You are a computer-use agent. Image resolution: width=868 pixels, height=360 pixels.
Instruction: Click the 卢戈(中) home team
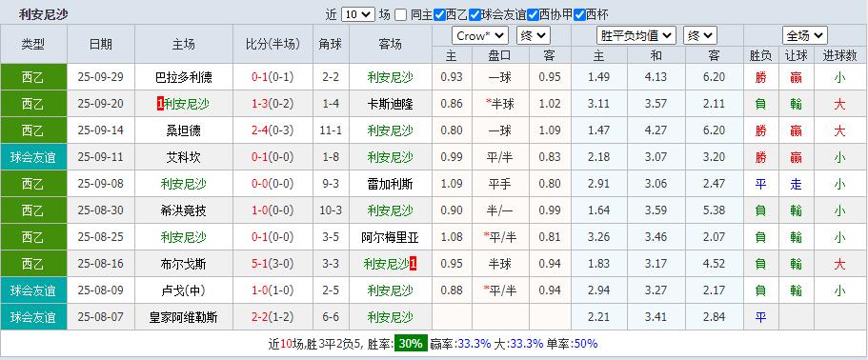pos(184,290)
